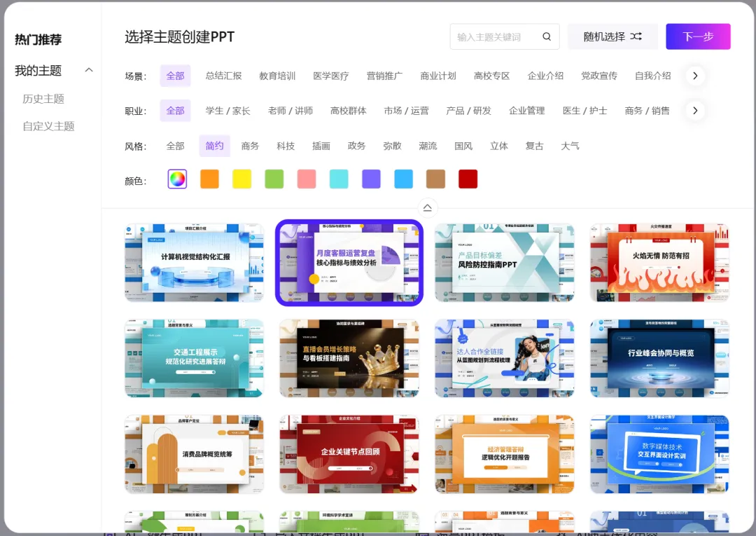Select 商务 / 销售 profession filter
Screen dimensions: 756x536
point(647,111)
